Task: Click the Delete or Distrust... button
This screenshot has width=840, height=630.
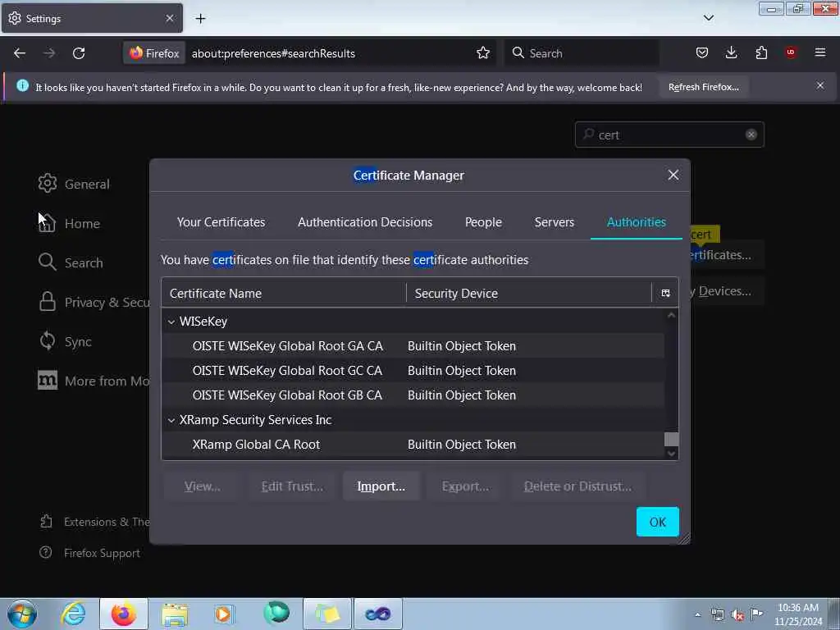Action: (x=577, y=486)
